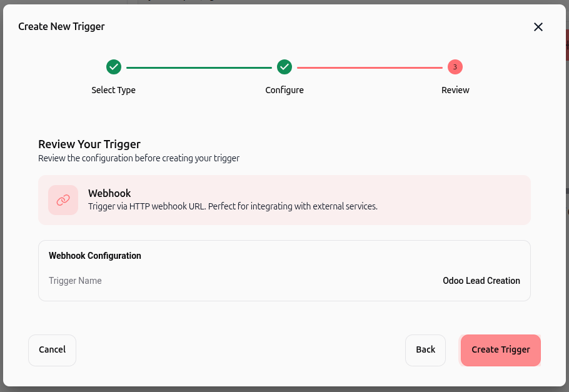The height and width of the screenshot is (392, 569).
Task: Click the Webhook Configuration heading
Action: [94, 256]
